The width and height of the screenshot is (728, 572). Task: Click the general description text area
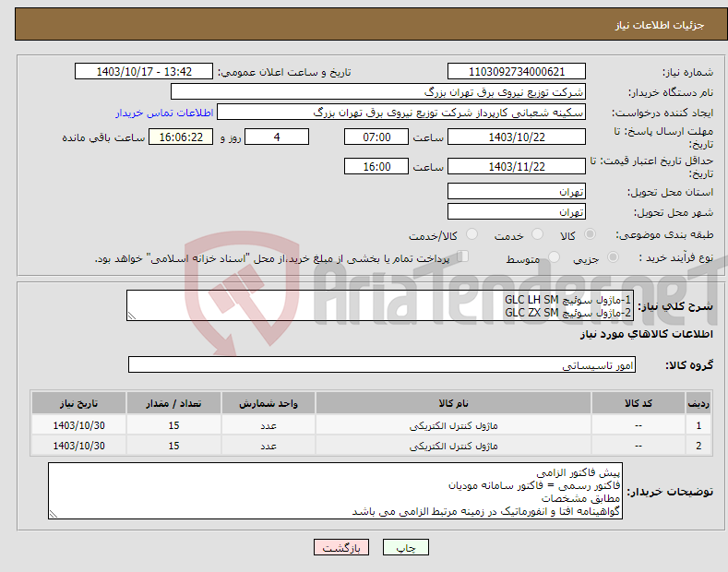[380, 305]
